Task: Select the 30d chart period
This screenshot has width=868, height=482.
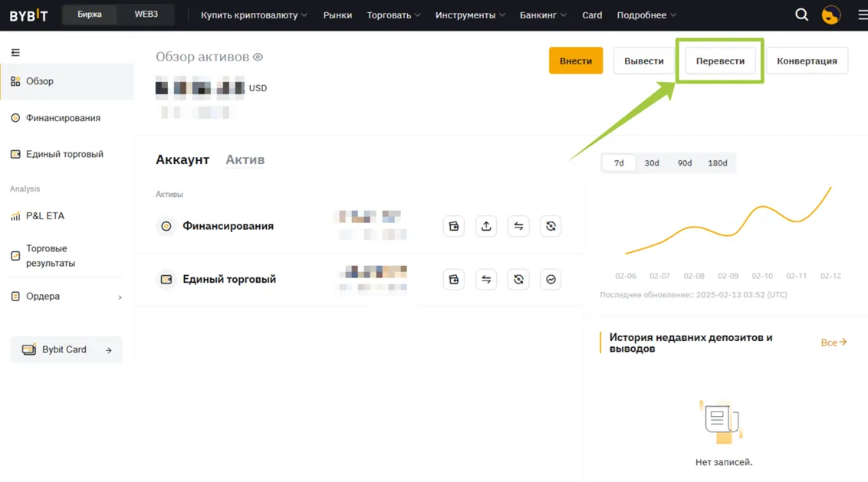Action: point(652,163)
